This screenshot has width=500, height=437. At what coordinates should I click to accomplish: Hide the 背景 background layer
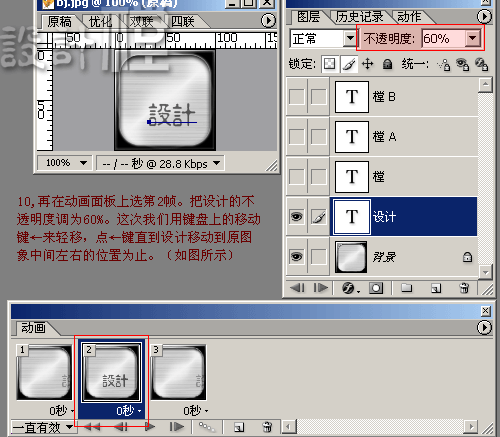tap(296, 257)
